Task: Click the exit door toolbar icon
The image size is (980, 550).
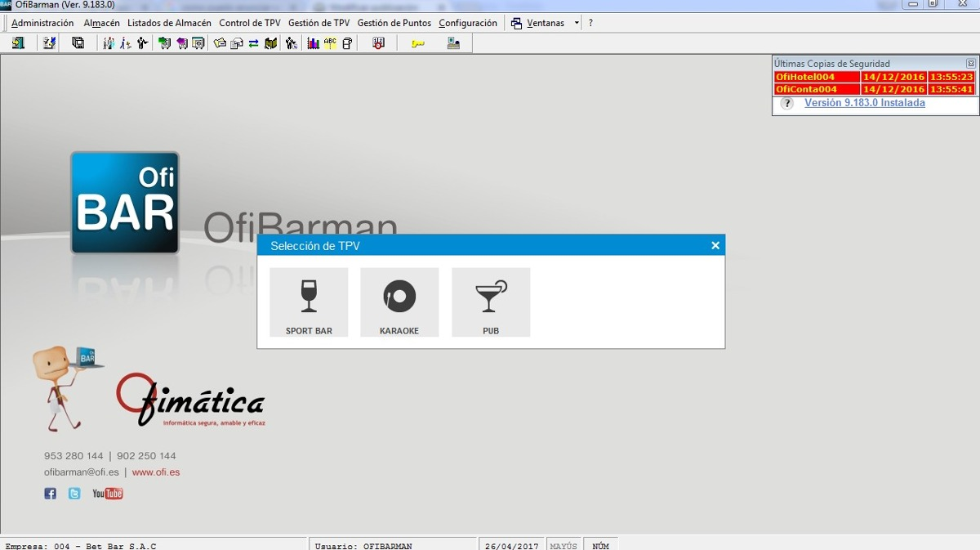Action: (18, 43)
